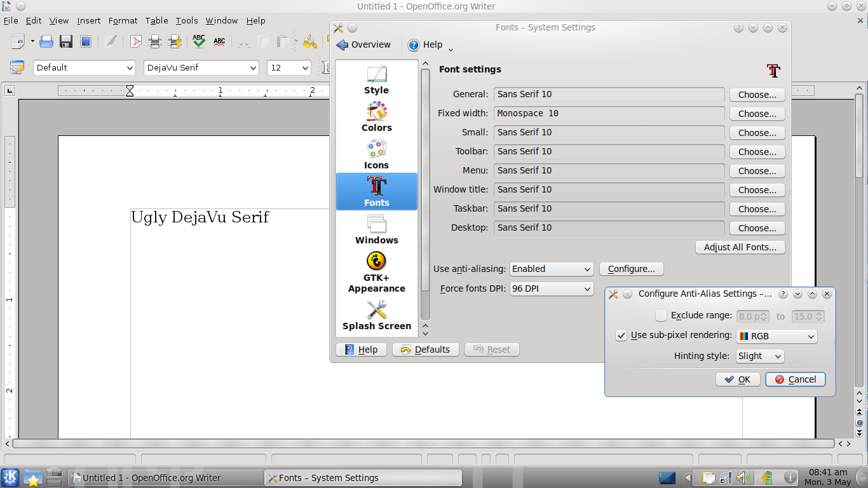Click the Toolbar font field Sans Serif 10
Screen dimensions: 868x488
tap(609, 151)
